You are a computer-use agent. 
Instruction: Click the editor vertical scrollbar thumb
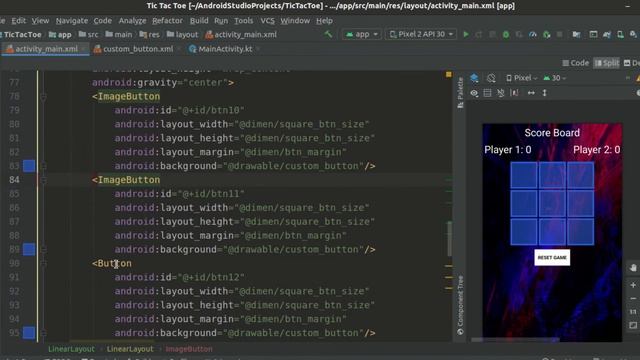pyautogui.click(x=449, y=238)
